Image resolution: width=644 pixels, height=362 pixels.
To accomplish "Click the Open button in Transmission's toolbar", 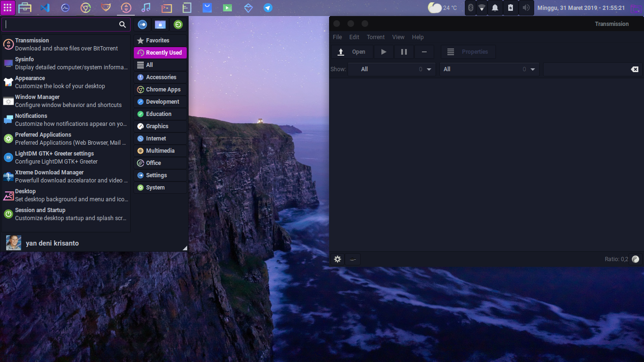I will pos(352,52).
